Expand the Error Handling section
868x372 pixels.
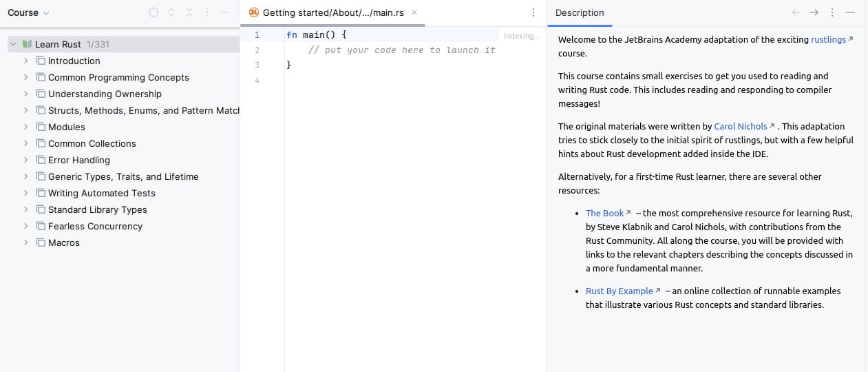(x=26, y=160)
